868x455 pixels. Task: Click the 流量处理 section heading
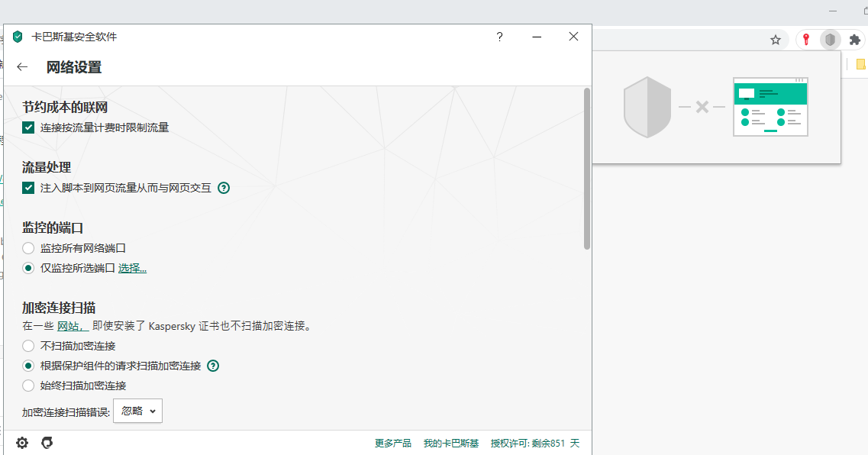click(x=47, y=167)
